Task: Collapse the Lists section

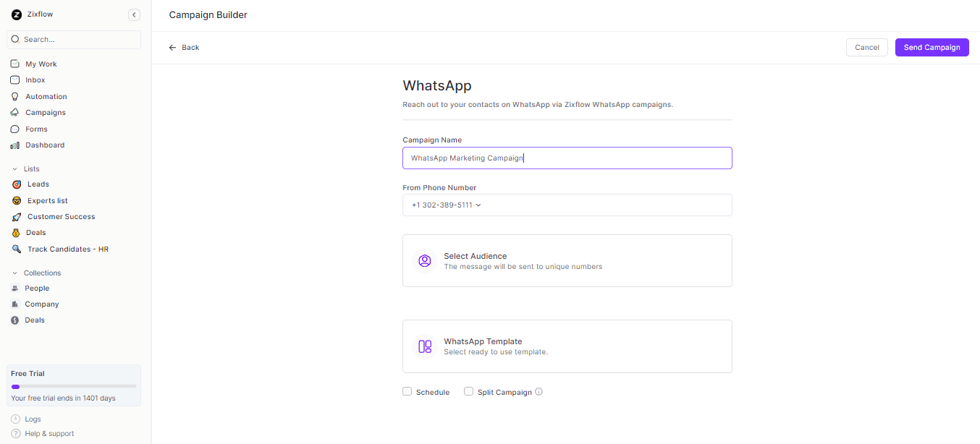Action: click(16, 168)
